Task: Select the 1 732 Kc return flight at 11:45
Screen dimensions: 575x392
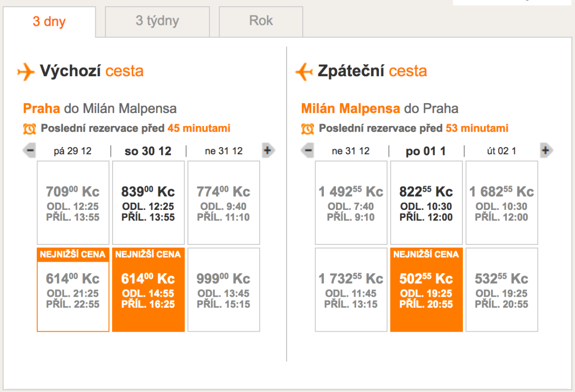Action: [x=351, y=289]
